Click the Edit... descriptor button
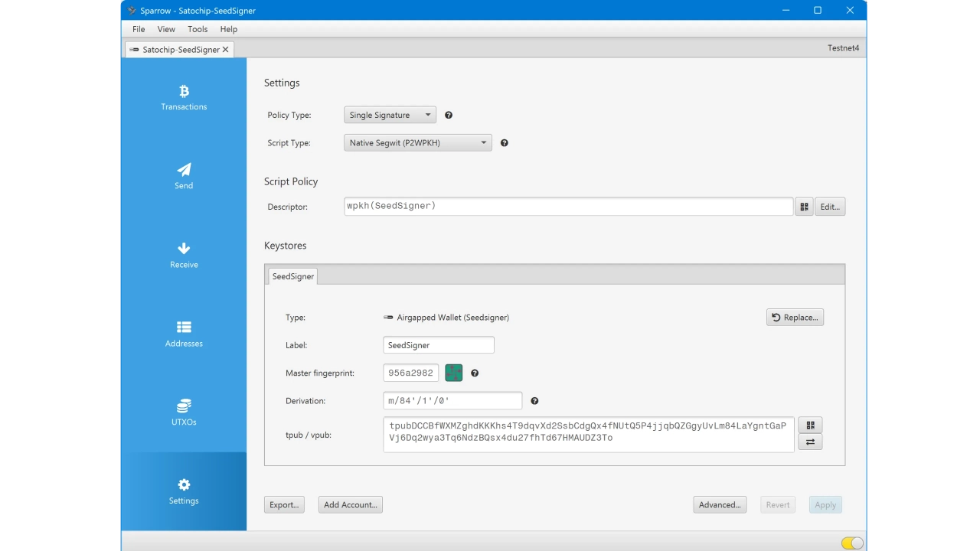 (830, 207)
